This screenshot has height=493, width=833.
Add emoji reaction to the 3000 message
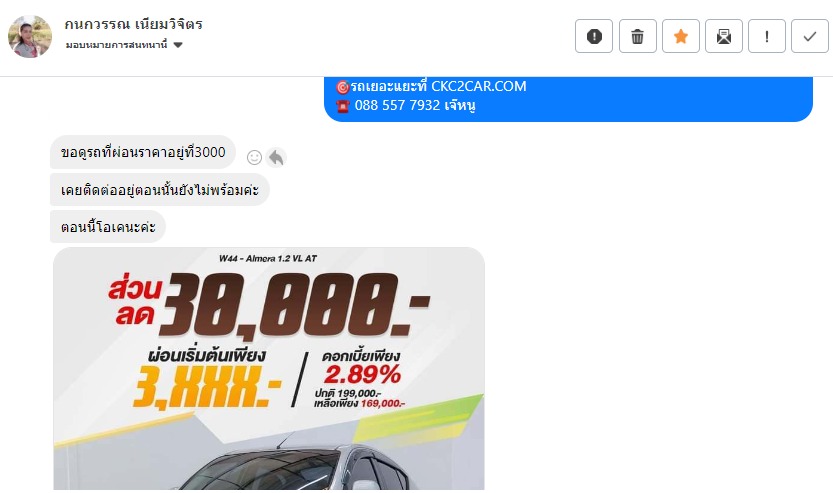(254, 157)
